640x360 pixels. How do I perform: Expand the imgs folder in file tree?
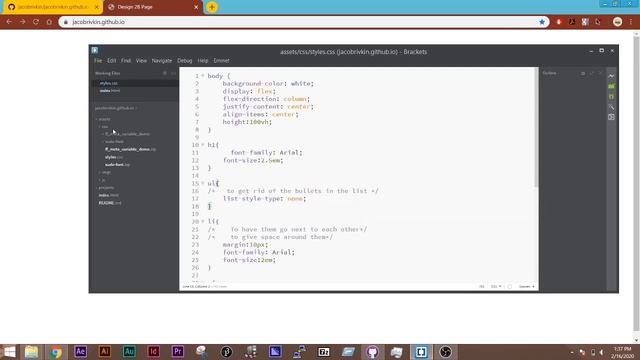[104, 172]
